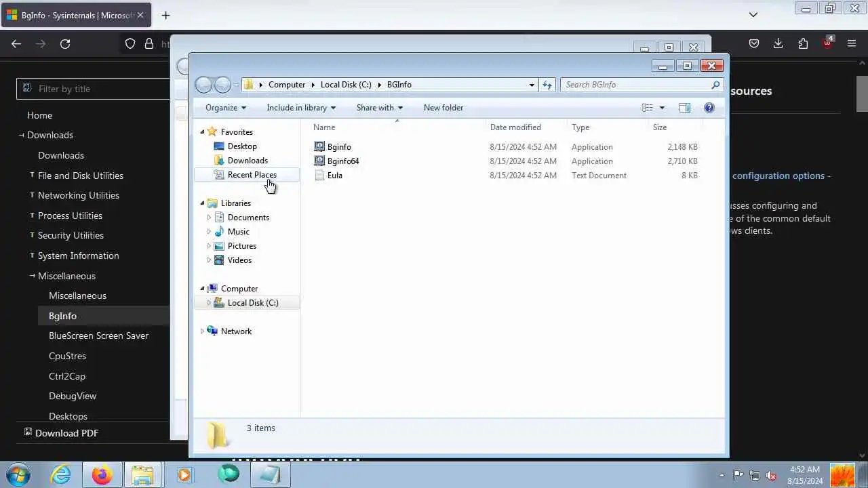Screen dimensions: 868x488
Task: Expand File and Disk Utilities section
Action: click(81, 176)
